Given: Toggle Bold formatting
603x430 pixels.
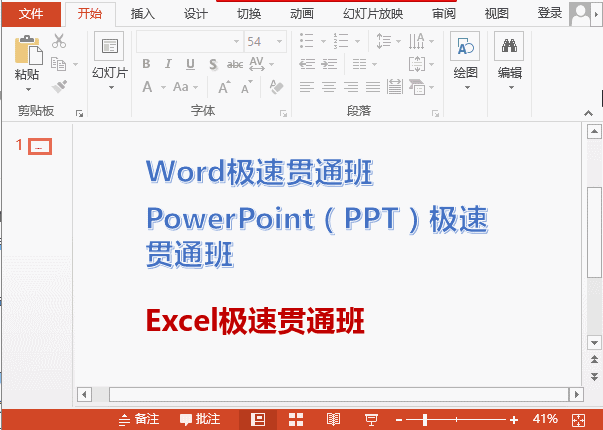Looking at the screenshot, I should tap(146, 64).
